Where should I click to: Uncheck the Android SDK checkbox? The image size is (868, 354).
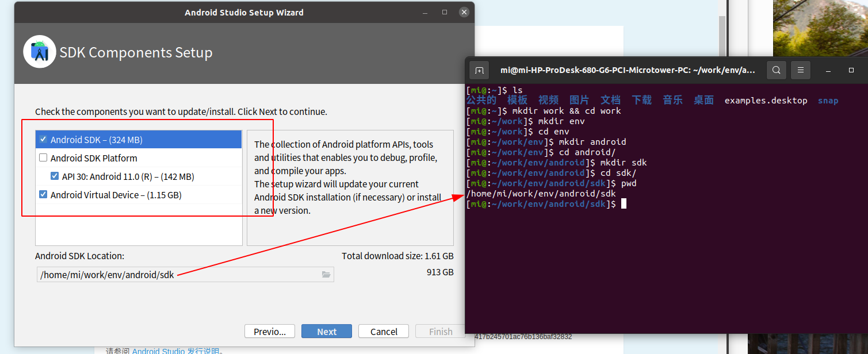coord(43,139)
